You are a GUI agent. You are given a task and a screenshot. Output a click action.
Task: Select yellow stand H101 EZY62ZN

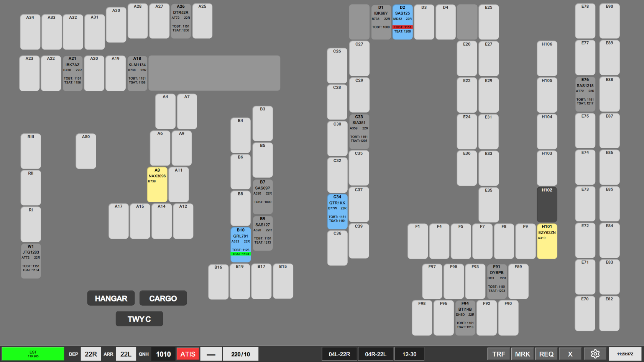(547, 241)
